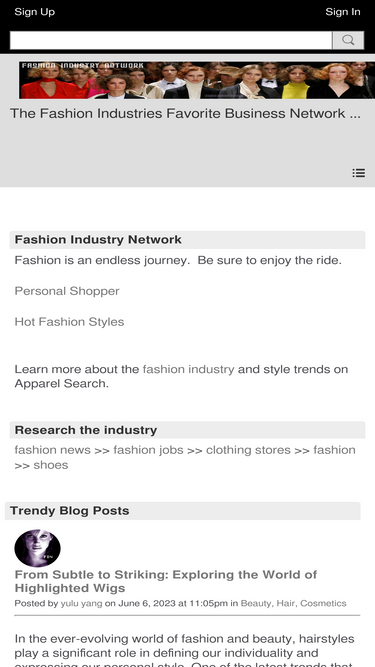Open Beauty, Hair, Cosmetics category link
375x667 pixels.
[x=293, y=603]
